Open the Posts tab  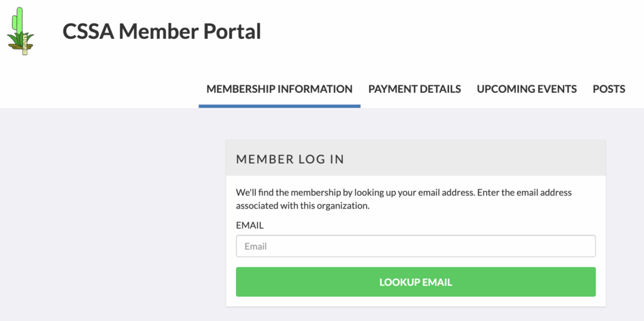click(x=608, y=89)
